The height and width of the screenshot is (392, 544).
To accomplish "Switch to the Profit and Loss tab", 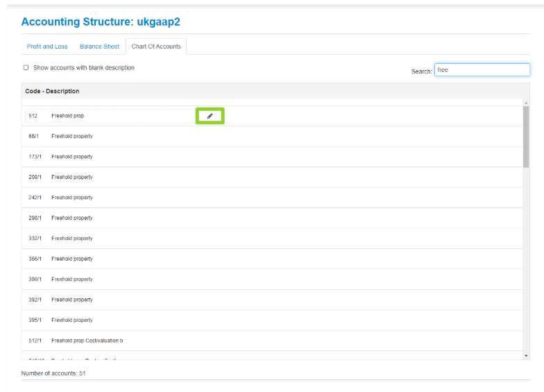I will click(x=47, y=46).
